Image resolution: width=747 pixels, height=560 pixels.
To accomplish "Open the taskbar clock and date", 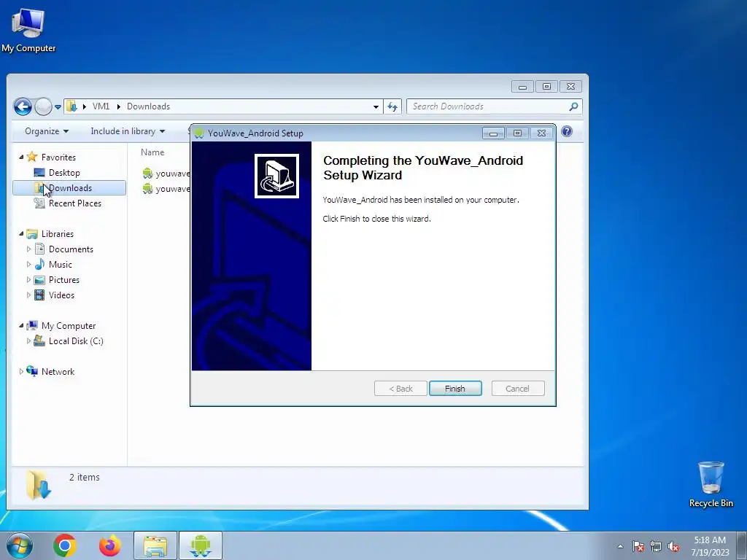I will 710,546.
